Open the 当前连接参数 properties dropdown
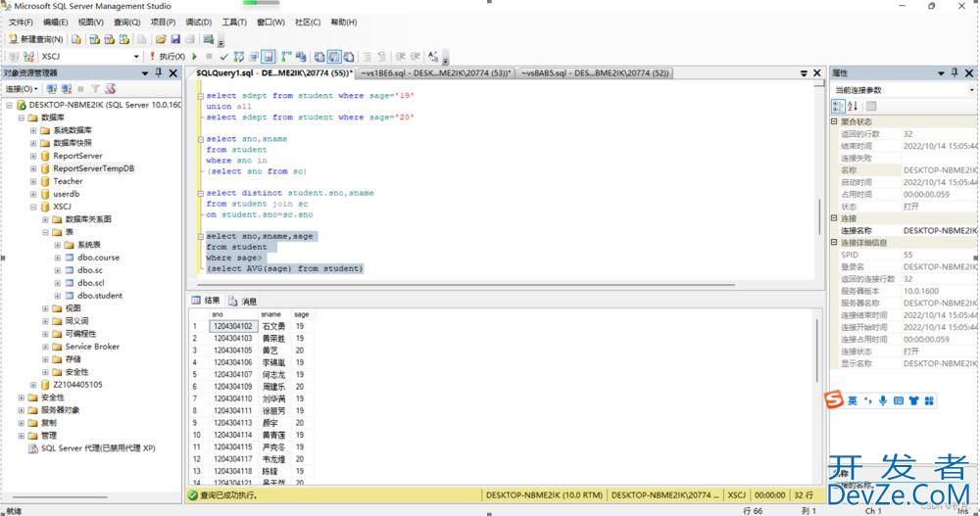Screen dimensions: 980x516 click(x=972, y=90)
